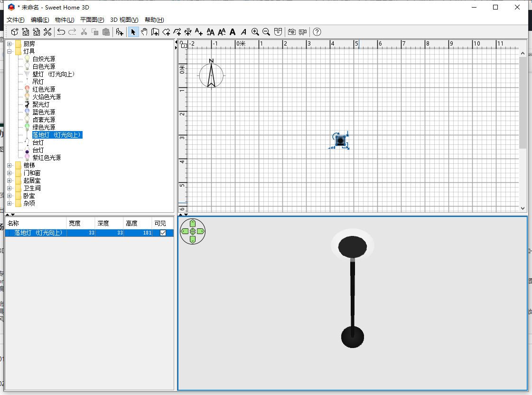Select 绿色光源 in the catalog

pos(44,127)
